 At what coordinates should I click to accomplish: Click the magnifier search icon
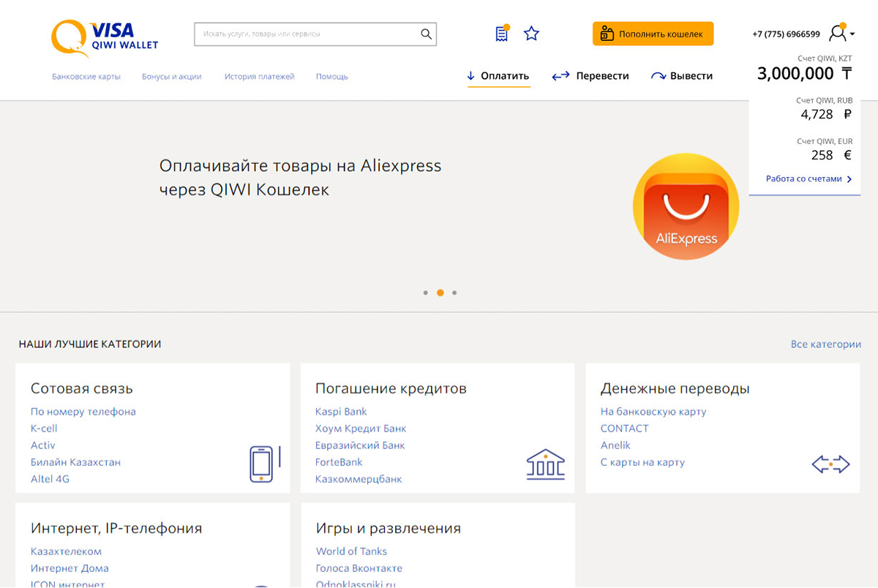pyautogui.click(x=427, y=34)
